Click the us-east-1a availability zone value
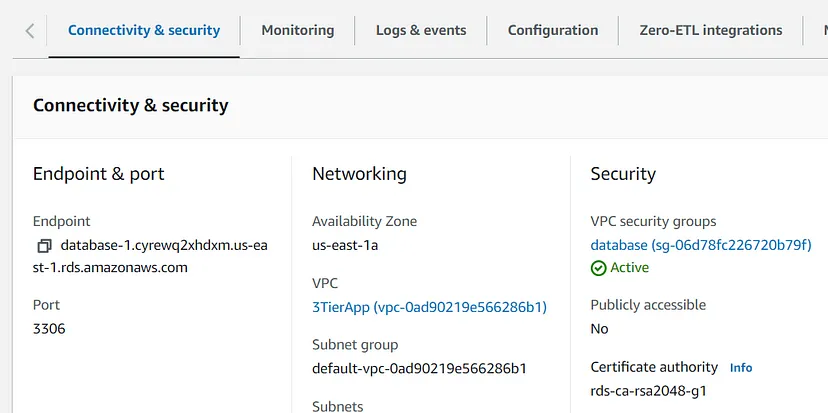 [x=345, y=245]
